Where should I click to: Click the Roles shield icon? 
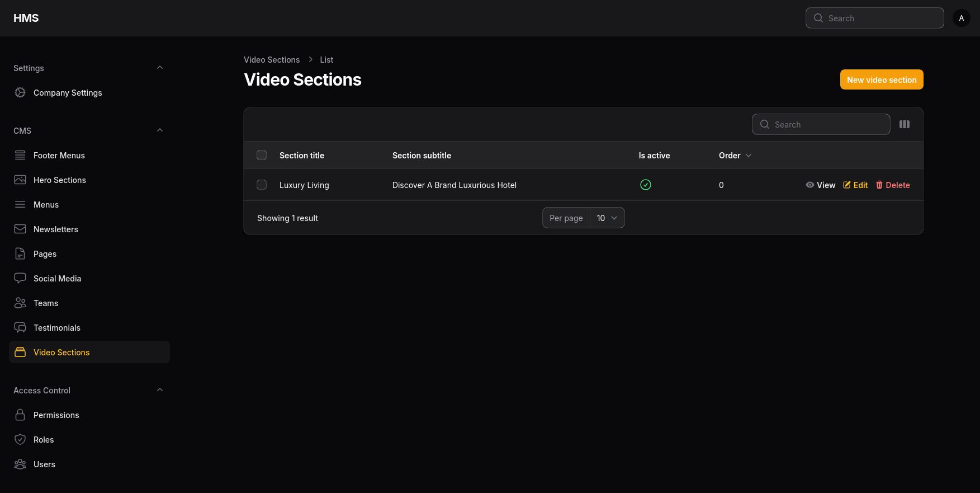click(20, 440)
